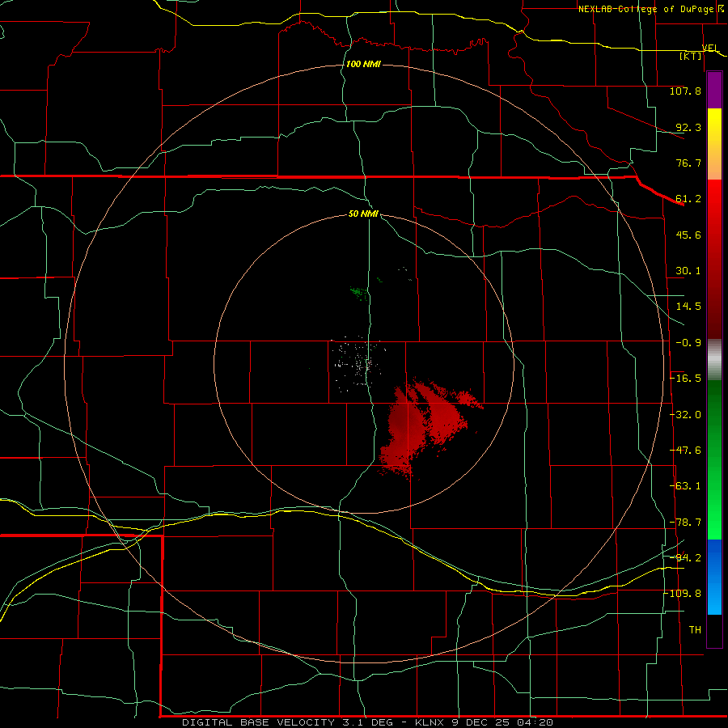Click the 14.5 velocity scale value
The image size is (728, 728).
[688, 307]
